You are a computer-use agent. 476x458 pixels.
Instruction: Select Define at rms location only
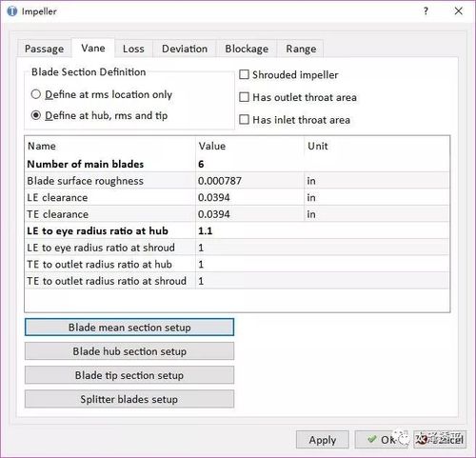click(x=36, y=94)
